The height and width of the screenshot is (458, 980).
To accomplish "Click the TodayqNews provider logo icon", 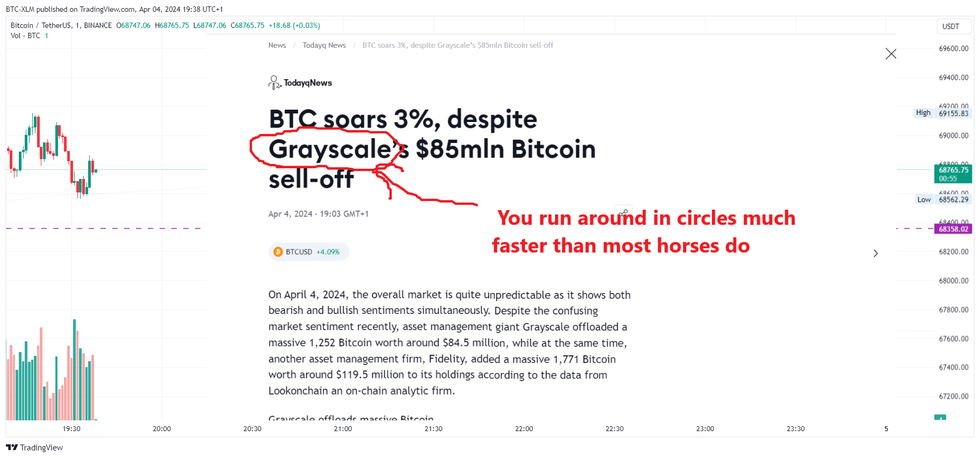I will pyautogui.click(x=275, y=82).
